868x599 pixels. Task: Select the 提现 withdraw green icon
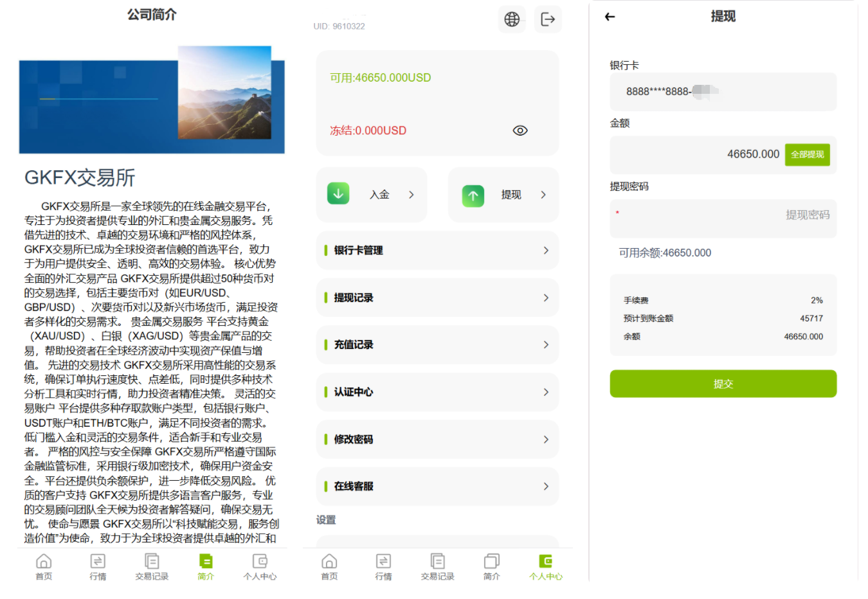[473, 195]
